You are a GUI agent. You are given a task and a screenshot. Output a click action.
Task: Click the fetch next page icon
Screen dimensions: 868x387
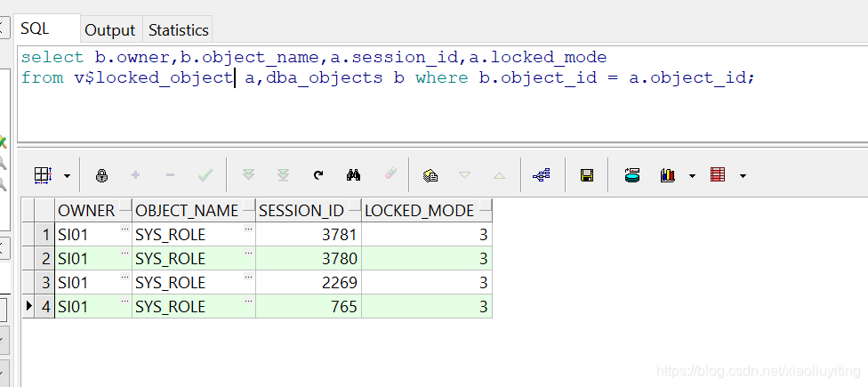point(248,175)
